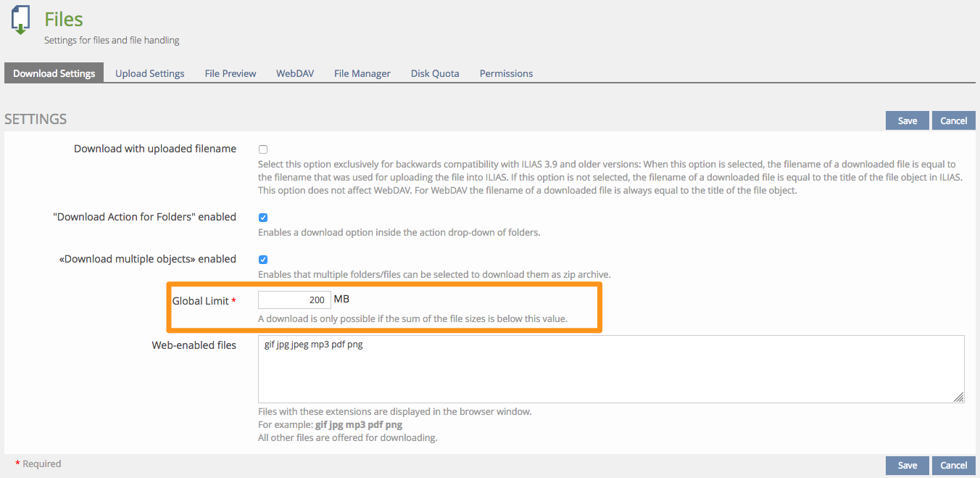Click the Files download icon in header
This screenshot has height=478, width=980.
coord(20,20)
